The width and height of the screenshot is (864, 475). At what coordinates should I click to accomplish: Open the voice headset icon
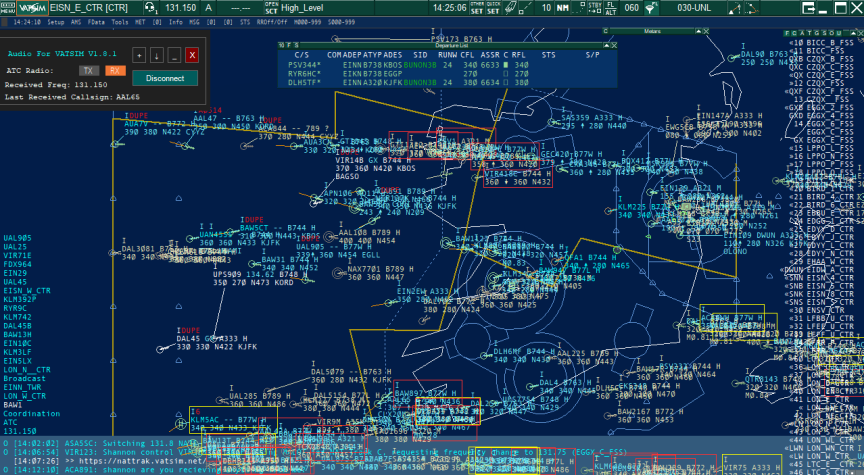tap(150, 8)
